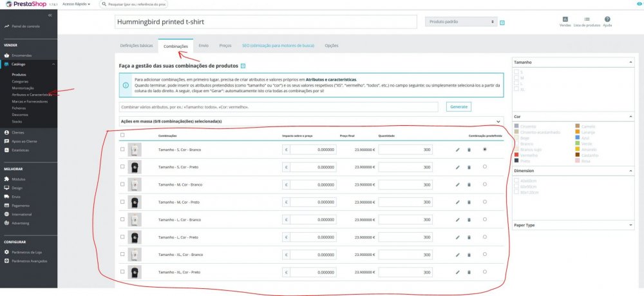Viewport: 644px width, 296px height.
Task: Open Lista de produtos icon
Action: click(x=587, y=19)
